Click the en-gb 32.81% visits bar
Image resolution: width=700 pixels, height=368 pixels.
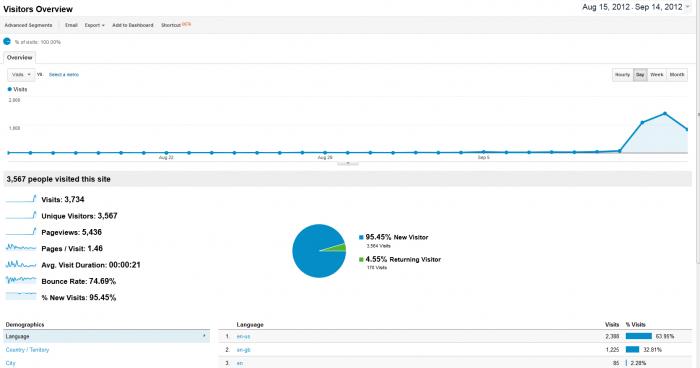(x=633, y=349)
